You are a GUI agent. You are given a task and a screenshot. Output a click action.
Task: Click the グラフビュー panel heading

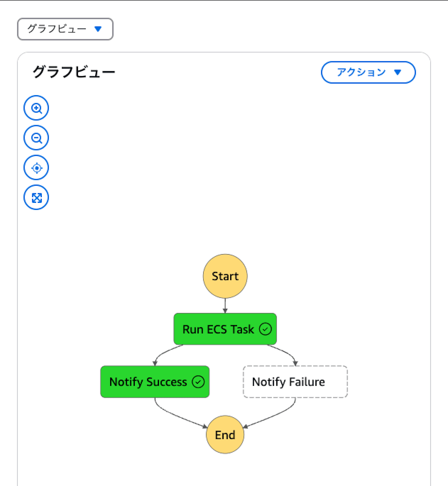coord(74,72)
